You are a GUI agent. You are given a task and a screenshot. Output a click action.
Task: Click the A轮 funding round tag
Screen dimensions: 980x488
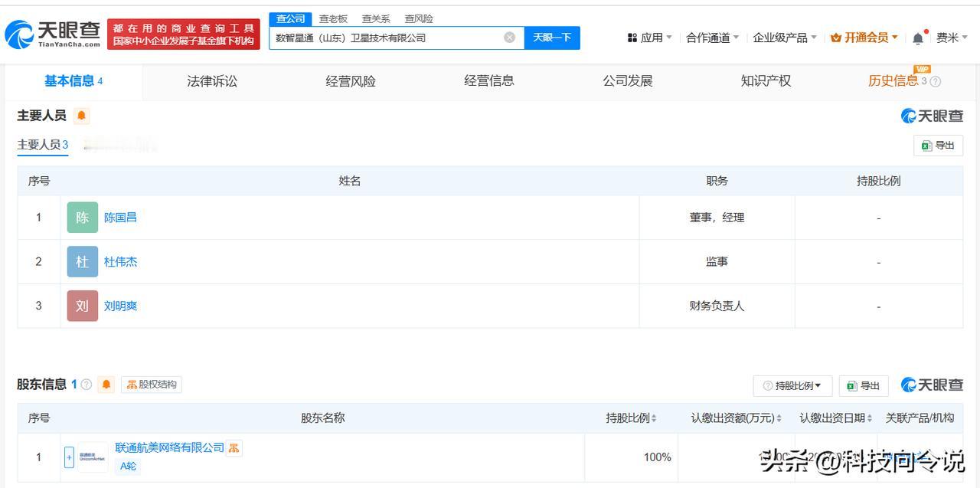(x=126, y=466)
